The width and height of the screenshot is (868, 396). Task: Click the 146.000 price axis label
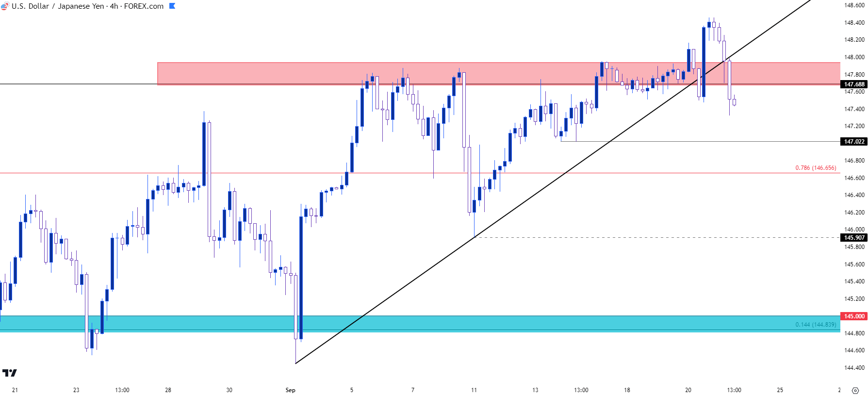pos(854,230)
